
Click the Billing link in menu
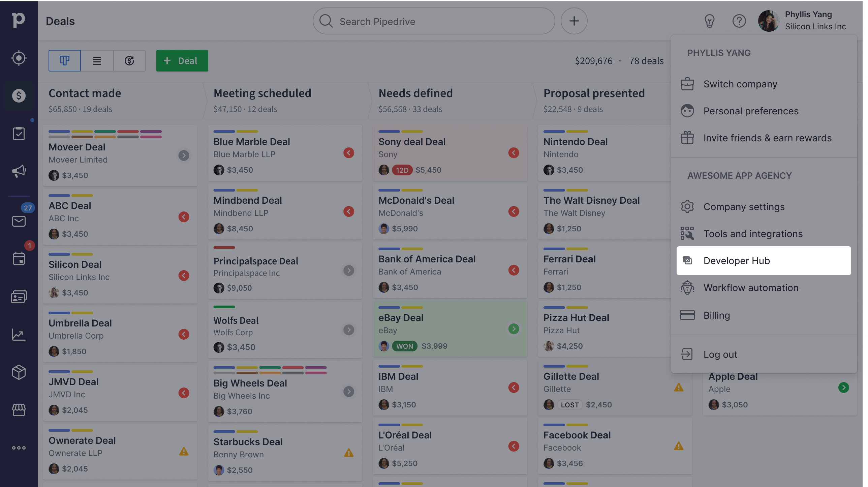(717, 315)
